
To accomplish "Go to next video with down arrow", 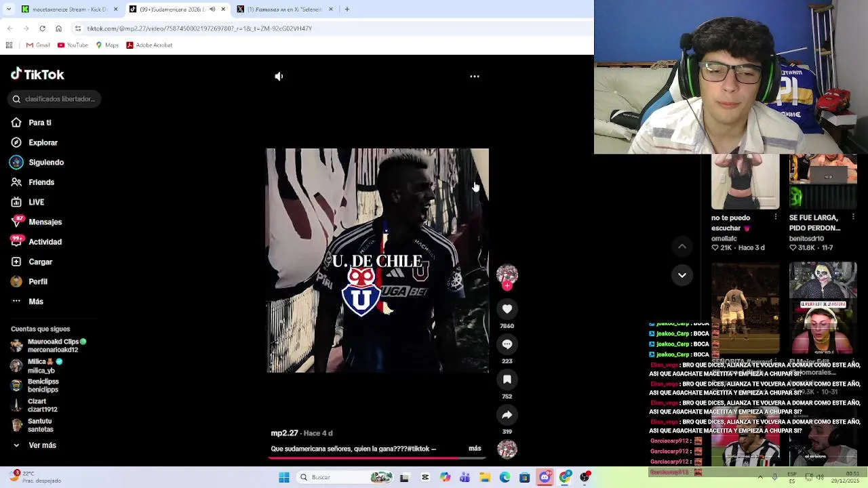I will point(682,275).
